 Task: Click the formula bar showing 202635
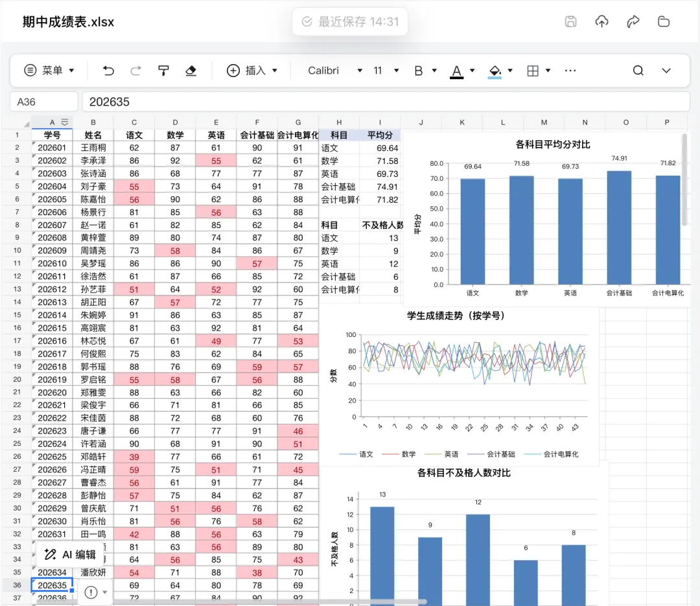[x=386, y=102]
